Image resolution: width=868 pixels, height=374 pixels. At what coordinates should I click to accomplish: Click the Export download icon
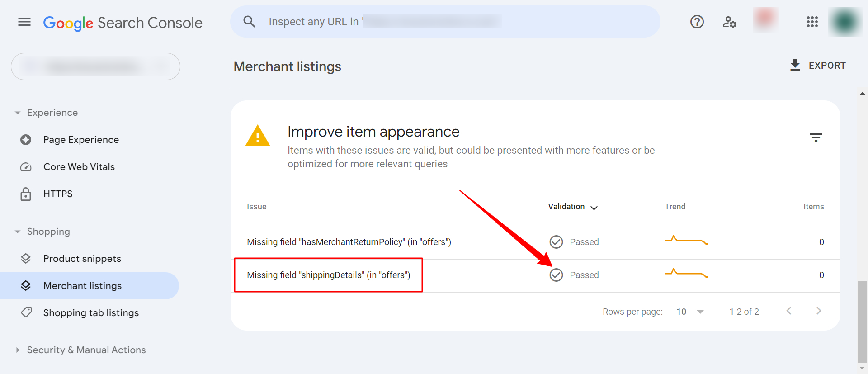(x=795, y=65)
